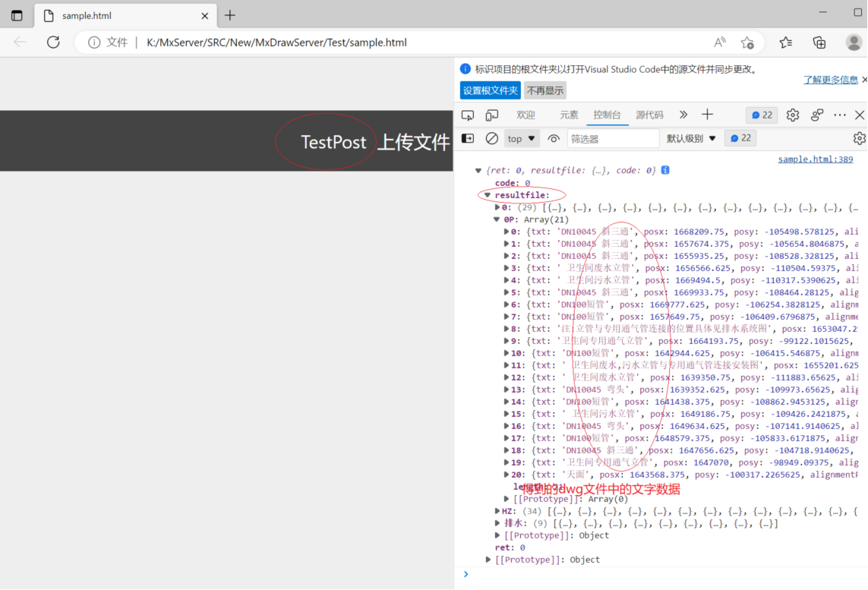868x590 pixels.
Task: Open console settings gear
Action: [859, 138]
